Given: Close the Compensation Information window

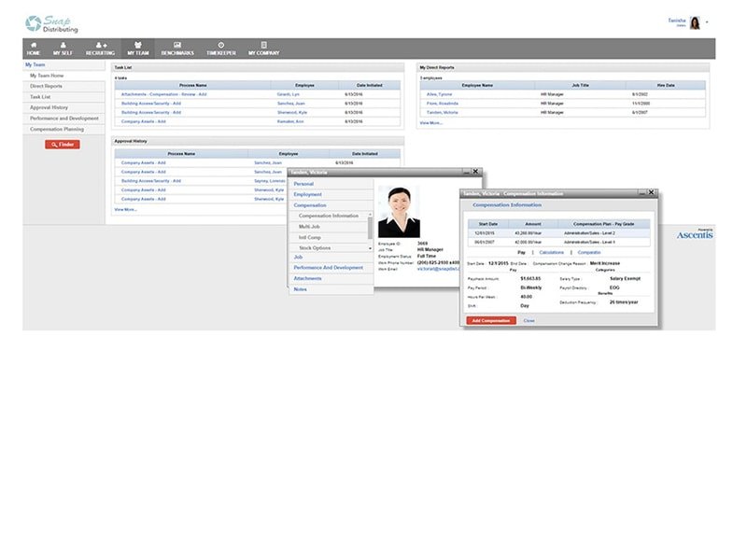Looking at the screenshot, I should 651,192.
